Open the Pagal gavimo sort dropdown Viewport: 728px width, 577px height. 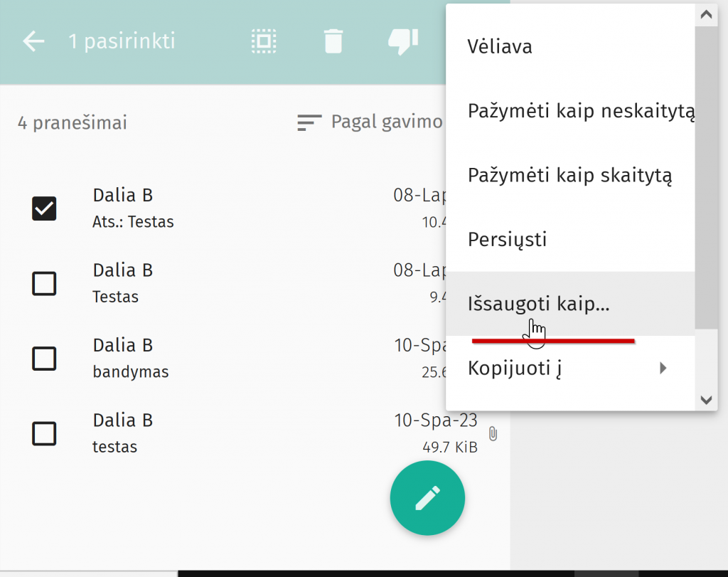click(386, 122)
